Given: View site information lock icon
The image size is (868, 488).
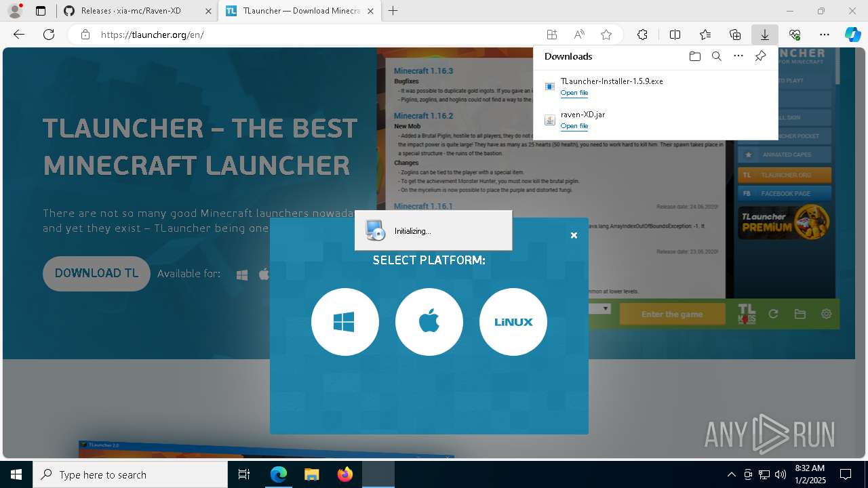Looking at the screenshot, I should [85, 35].
